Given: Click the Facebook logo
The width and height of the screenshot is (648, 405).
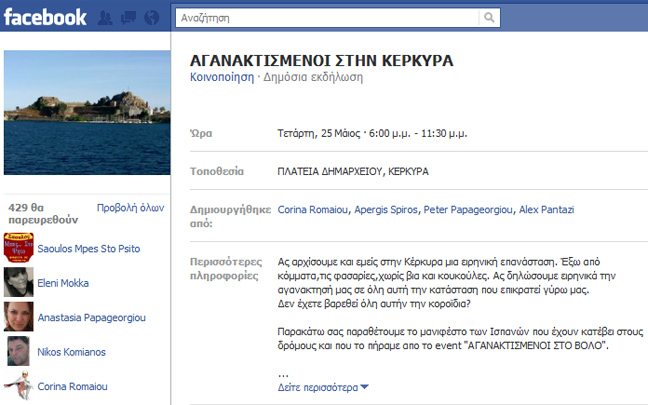Looking at the screenshot, I should [x=44, y=17].
